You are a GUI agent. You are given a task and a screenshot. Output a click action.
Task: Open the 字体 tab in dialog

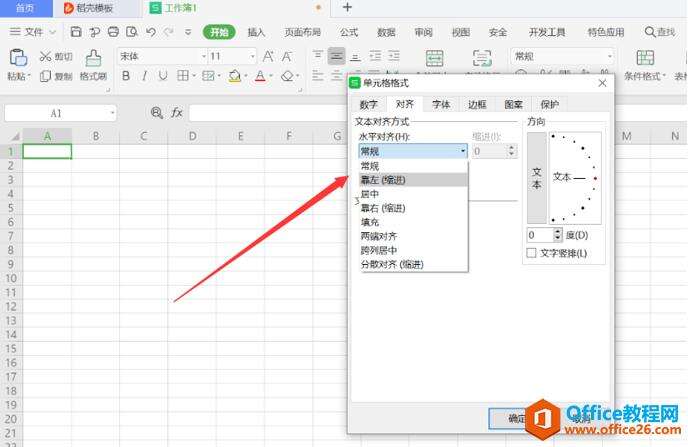click(x=441, y=104)
